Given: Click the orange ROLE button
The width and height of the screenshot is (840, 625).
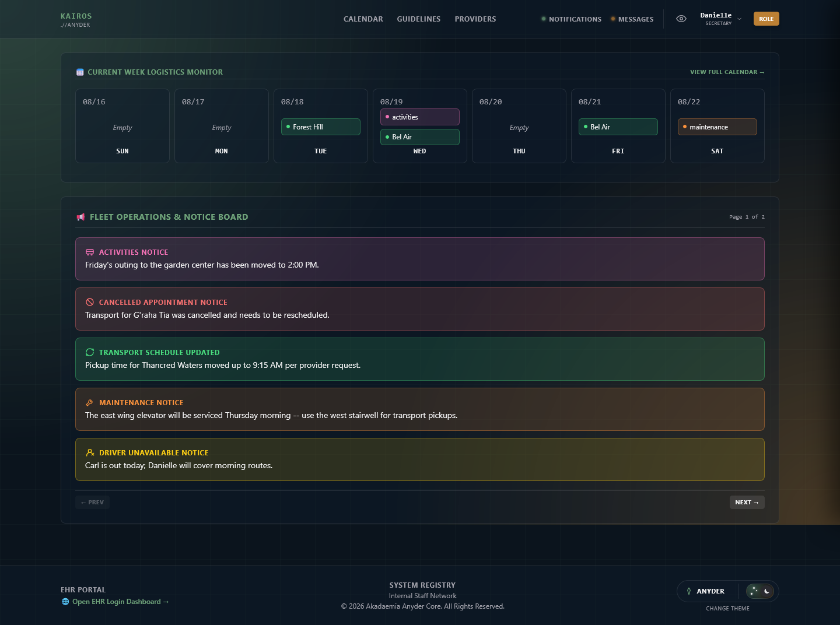Looking at the screenshot, I should tap(766, 19).
